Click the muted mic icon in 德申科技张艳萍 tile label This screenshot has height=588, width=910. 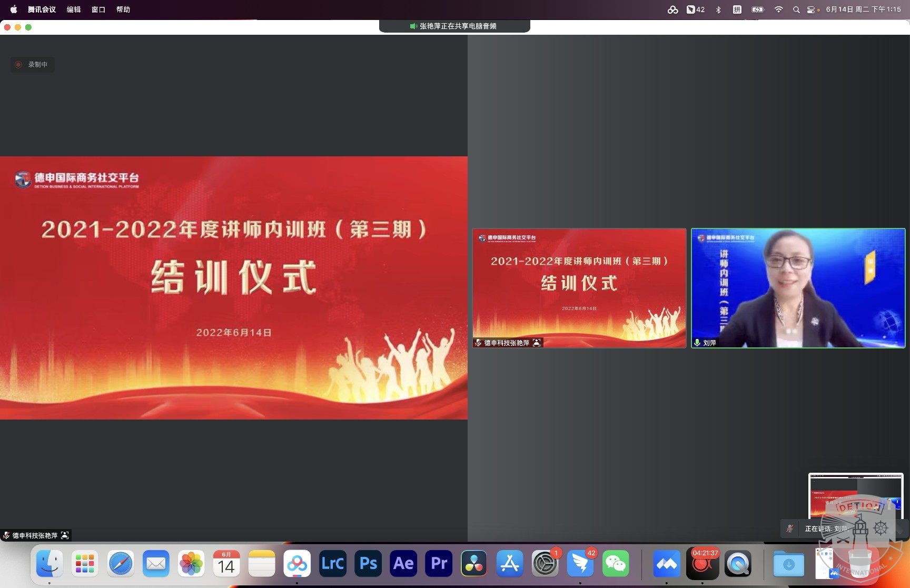478,343
